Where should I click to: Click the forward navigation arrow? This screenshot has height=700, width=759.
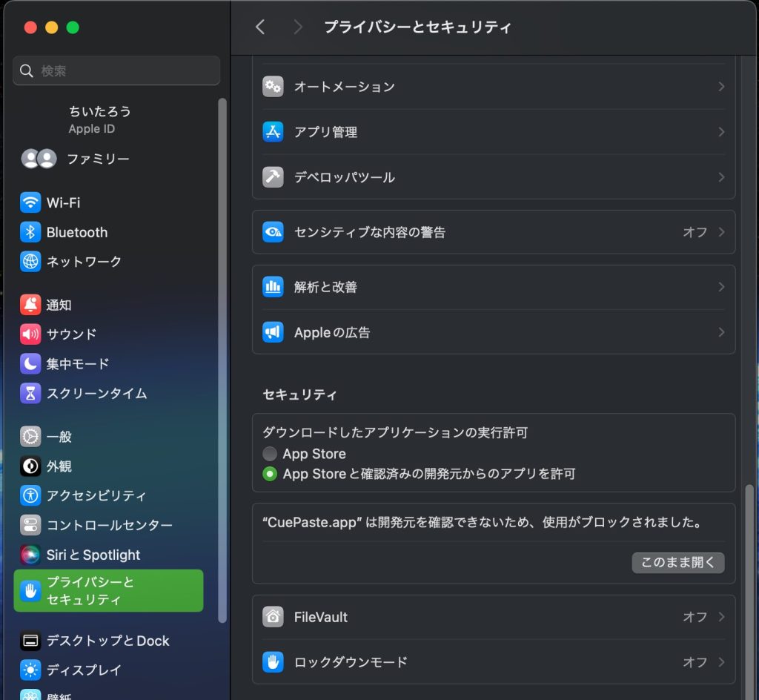click(x=298, y=27)
